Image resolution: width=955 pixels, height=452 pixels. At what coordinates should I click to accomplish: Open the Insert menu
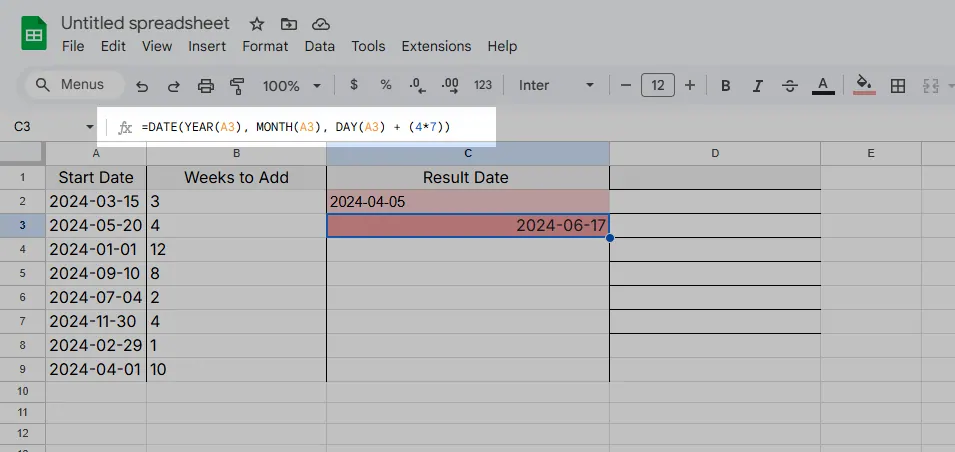207,46
